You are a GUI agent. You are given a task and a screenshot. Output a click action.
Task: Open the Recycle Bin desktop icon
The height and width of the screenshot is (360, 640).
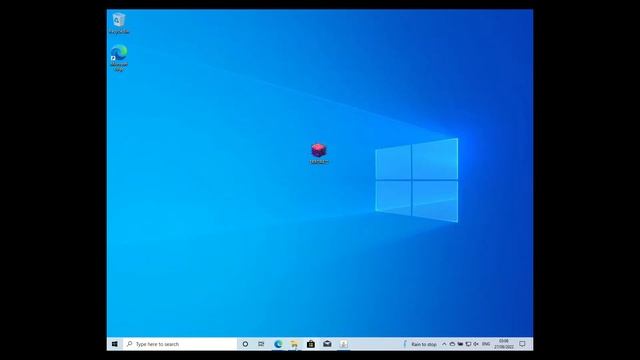(119, 23)
